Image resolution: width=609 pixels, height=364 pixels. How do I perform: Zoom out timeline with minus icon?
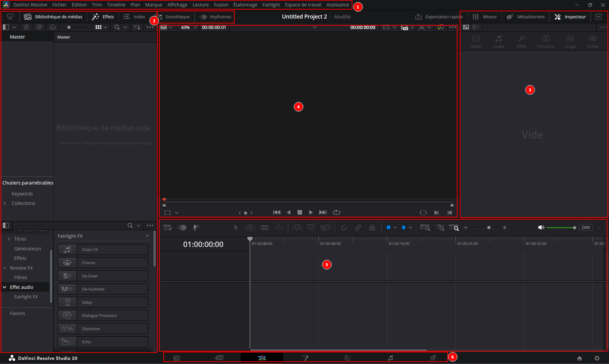[x=466, y=228]
